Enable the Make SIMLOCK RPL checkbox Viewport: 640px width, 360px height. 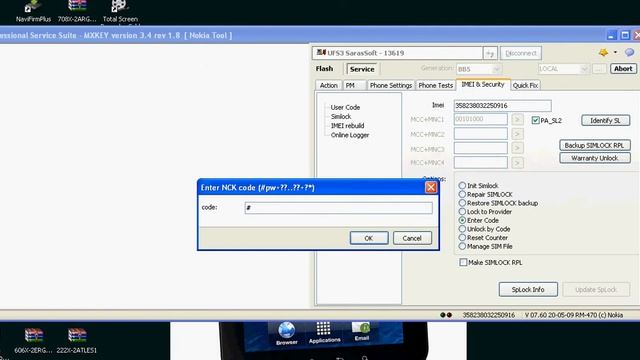coord(463,262)
